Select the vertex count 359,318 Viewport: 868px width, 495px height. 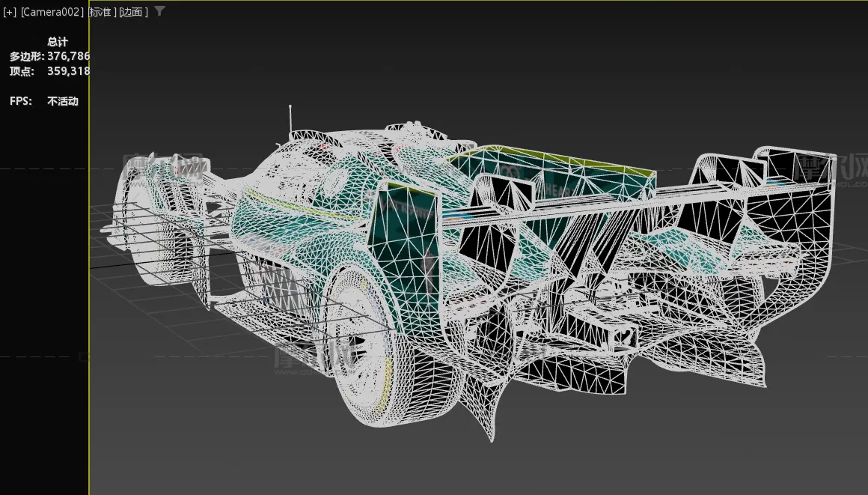68,71
